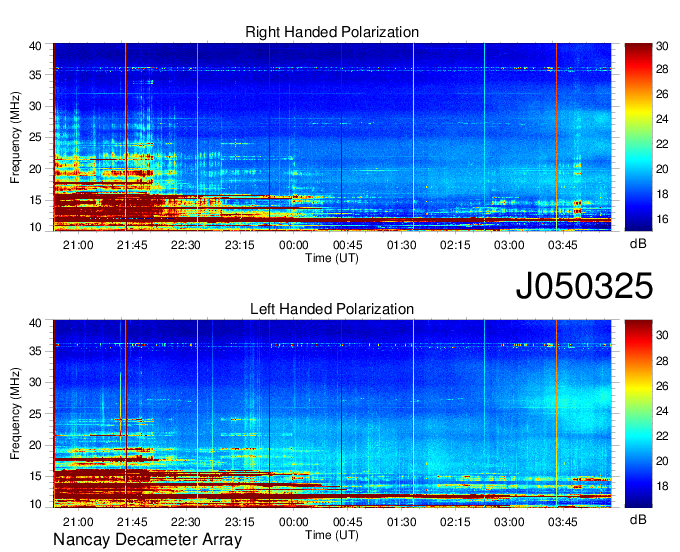Click 'Frequency (MHz)' axis label of Right Handed plot

15,137
